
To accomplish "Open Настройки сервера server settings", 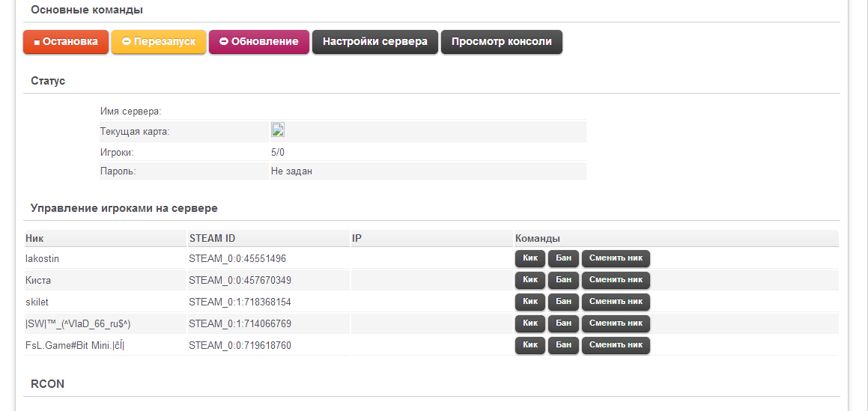I will pos(374,42).
